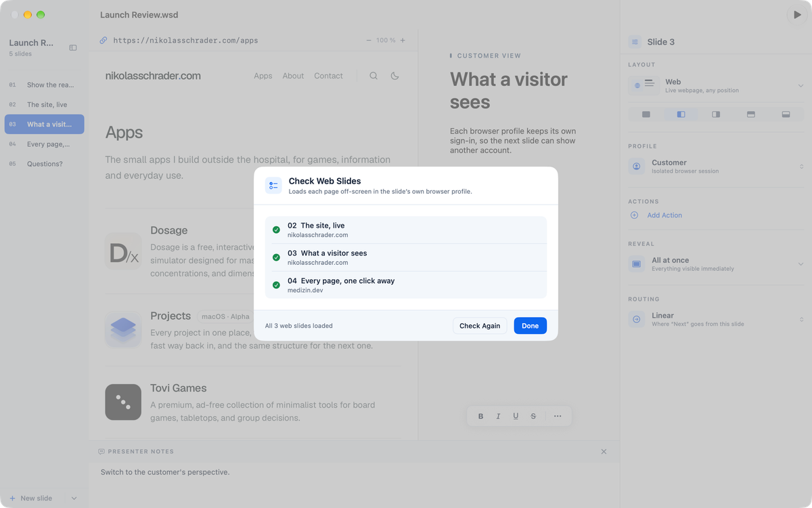Open the Customer profile selector
Screen dimensions: 812x508
pyautogui.click(x=716, y=166)
